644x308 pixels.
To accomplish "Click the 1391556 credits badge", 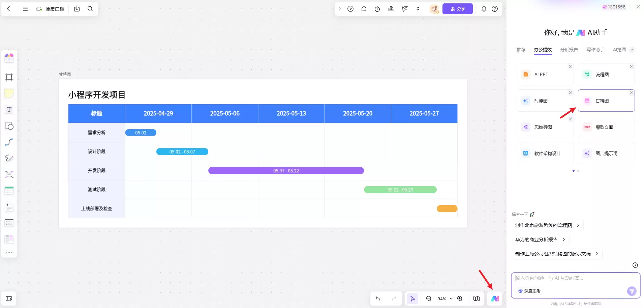I will (614, 7).
